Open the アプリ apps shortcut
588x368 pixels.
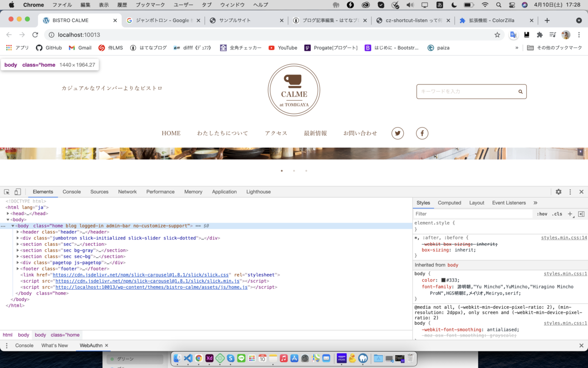coord(17,48)
